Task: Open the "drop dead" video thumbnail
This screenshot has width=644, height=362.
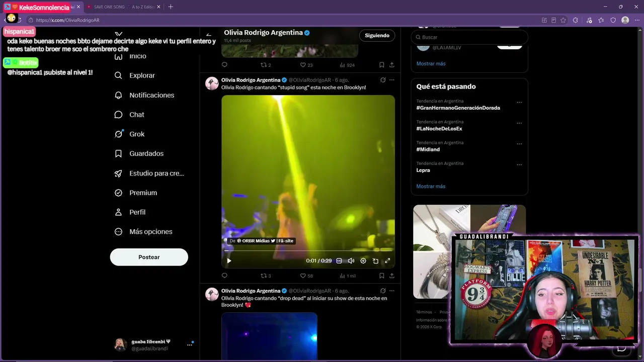Action: pyautogui.click(x=269, y=336)
